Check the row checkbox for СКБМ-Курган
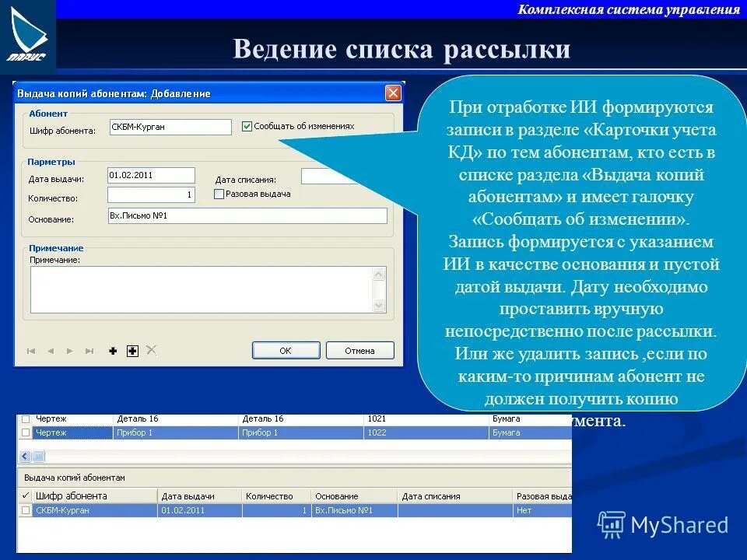747x560 pixels. point(26,511)
